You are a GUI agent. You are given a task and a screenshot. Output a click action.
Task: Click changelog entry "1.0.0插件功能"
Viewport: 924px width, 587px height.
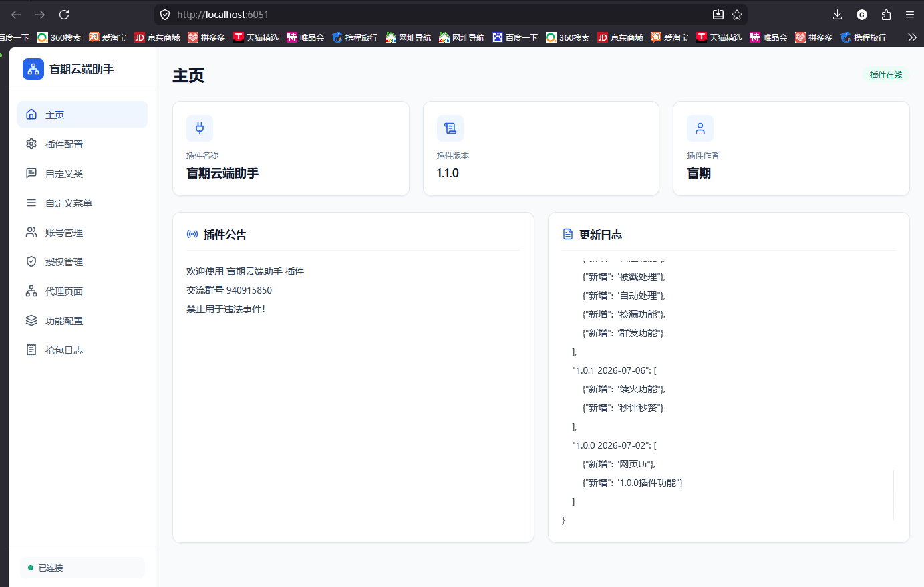633,483
